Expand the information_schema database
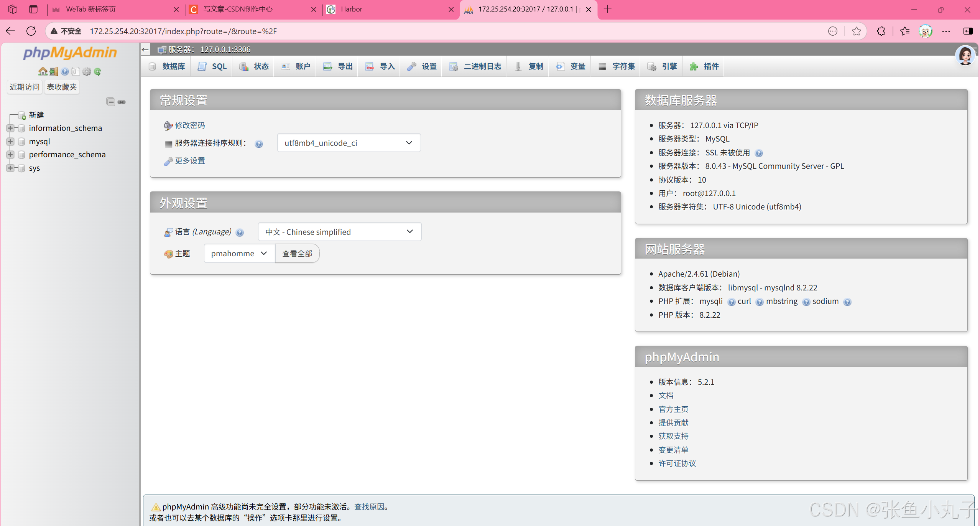Screen dimensions: 980x526 pos(10,128)
